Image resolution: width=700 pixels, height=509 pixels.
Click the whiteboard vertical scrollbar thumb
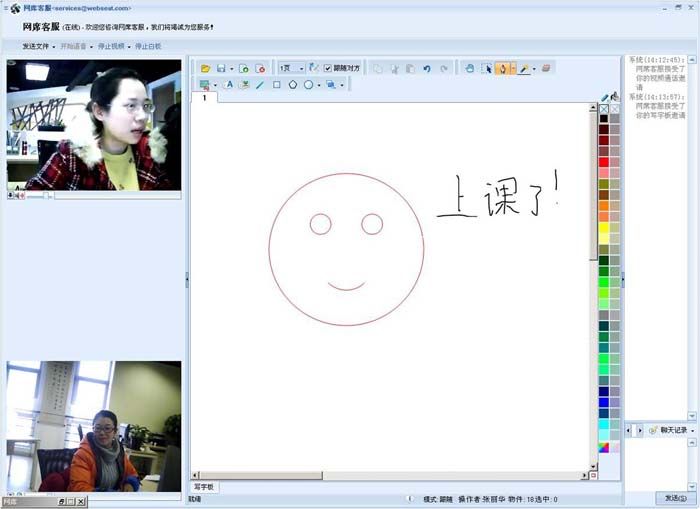[593, 185]
